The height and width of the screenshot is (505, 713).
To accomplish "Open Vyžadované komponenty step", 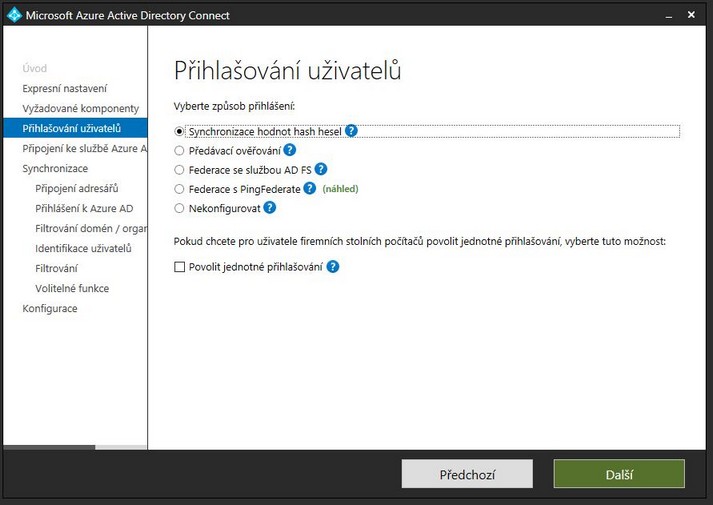I will pyautogui.click(x=80, y=109).
